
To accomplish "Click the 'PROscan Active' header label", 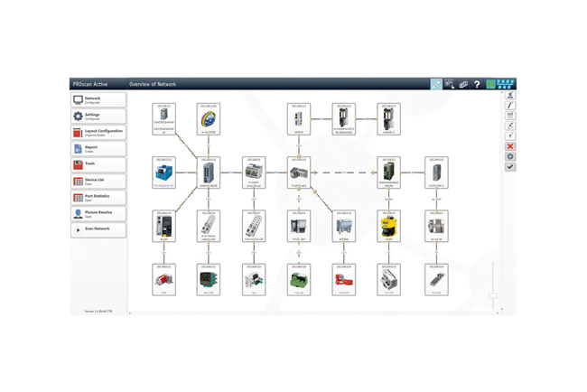I will pos(90,84).
